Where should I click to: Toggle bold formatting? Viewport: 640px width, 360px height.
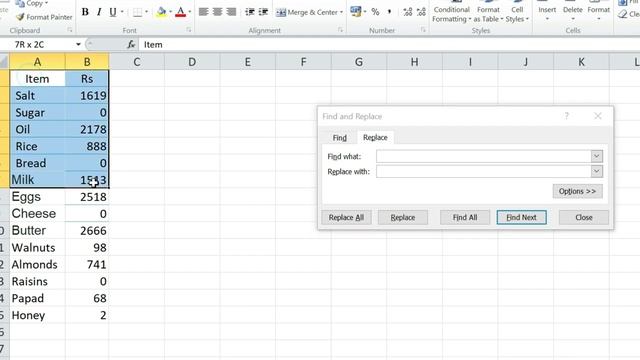85,12
